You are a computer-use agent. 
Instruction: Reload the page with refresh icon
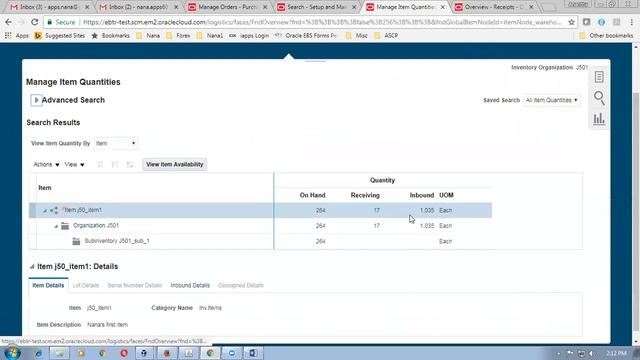point(34,22)
